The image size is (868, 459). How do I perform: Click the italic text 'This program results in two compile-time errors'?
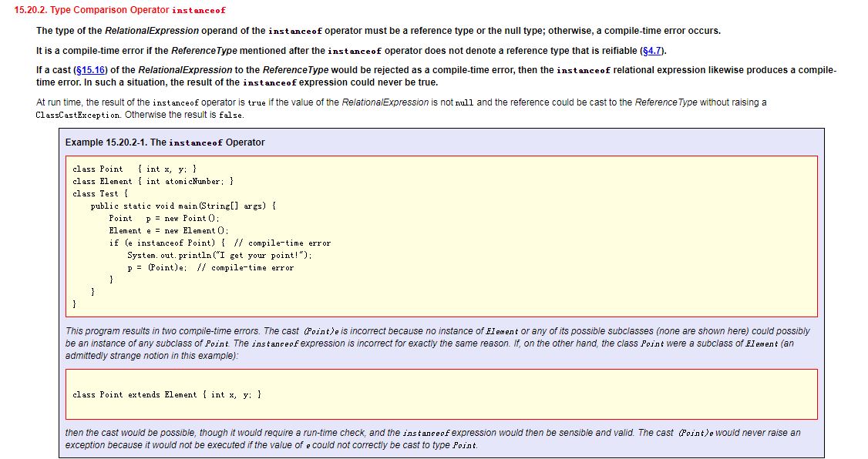click(x=162, y=330)
